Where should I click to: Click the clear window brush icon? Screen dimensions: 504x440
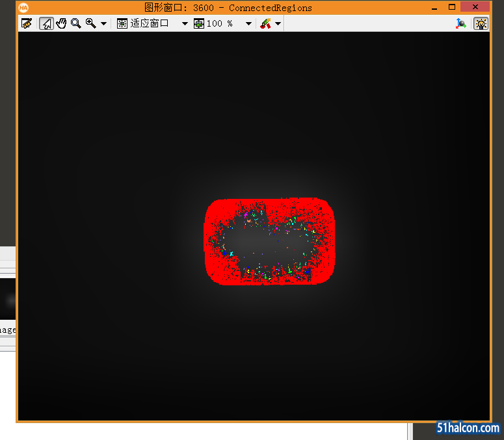point(27,23)
